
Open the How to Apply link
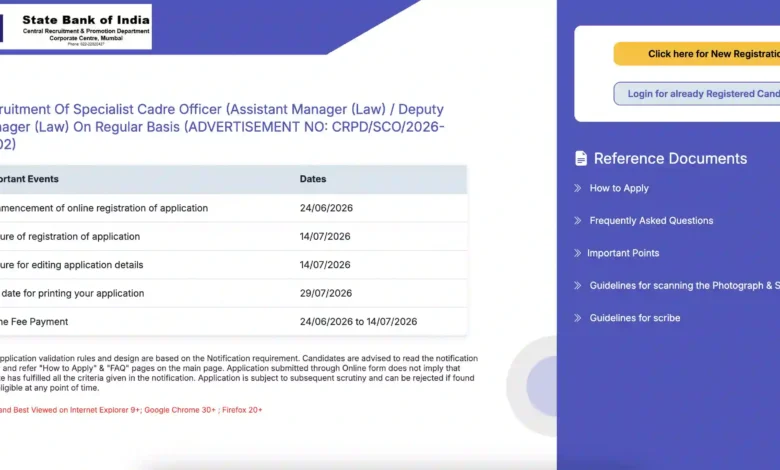click(619, 188)
